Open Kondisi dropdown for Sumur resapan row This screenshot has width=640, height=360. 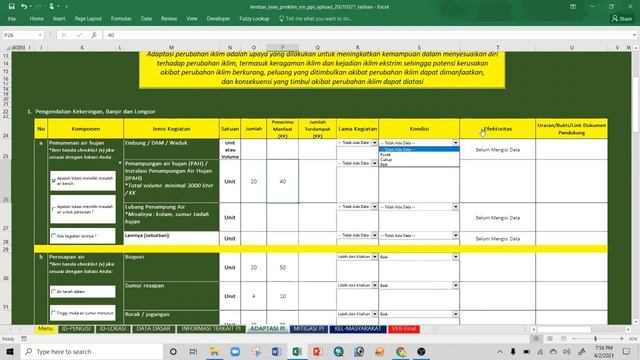tap(456, 285)
